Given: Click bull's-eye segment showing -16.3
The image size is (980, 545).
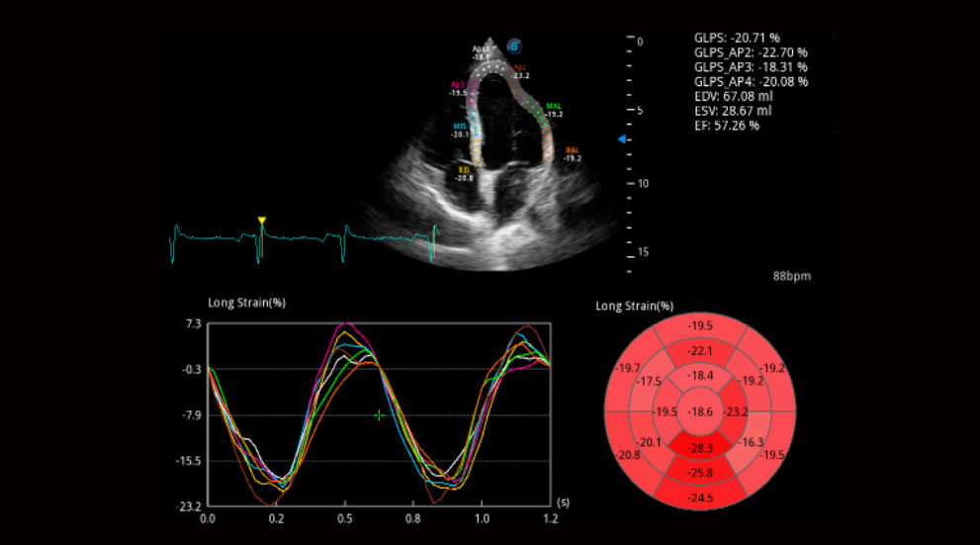Looking at the screenshot, I should [753, 443].
